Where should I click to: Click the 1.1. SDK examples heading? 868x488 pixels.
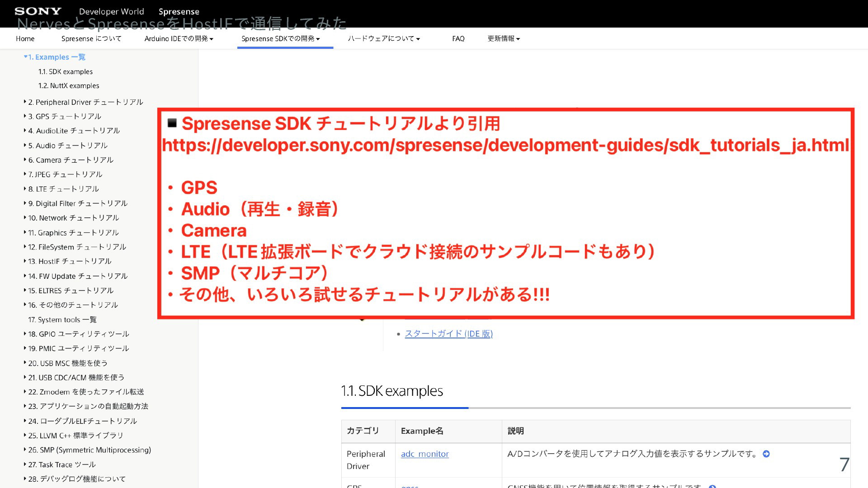click(x=392, y=391)
